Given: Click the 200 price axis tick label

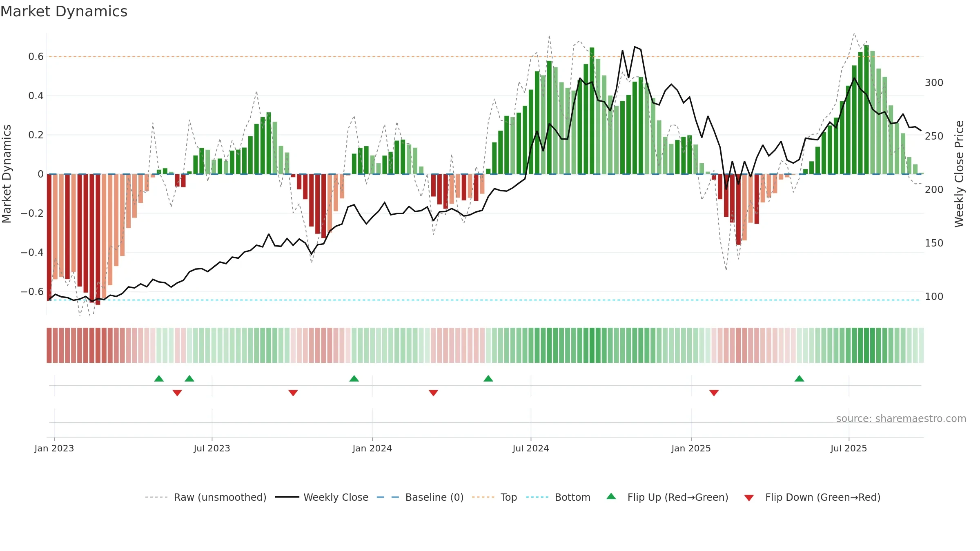Looking at the screenshot, I should point(934,190).
